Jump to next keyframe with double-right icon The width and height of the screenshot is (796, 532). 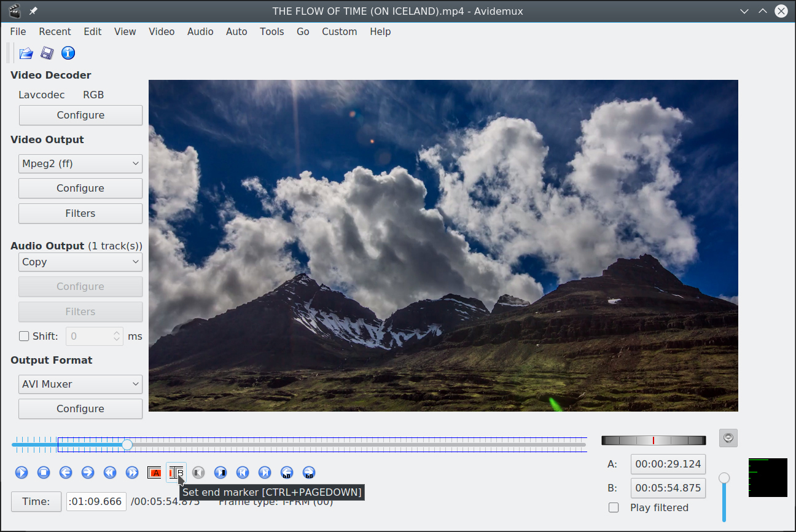[132, 472]
